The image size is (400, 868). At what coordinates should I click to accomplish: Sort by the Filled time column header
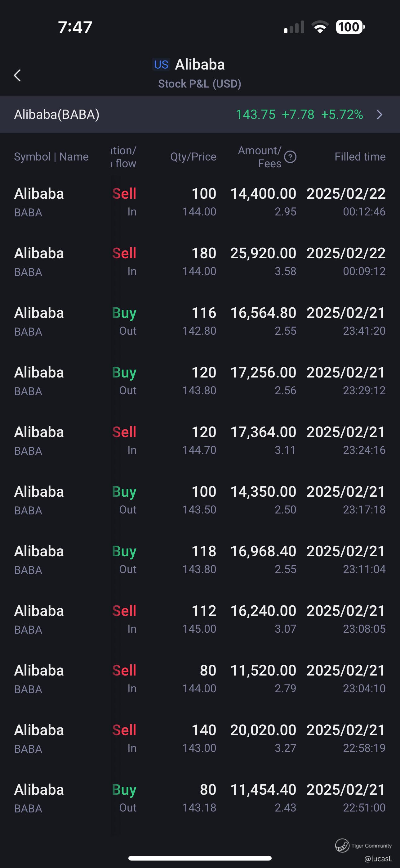[x=360, y=157]
